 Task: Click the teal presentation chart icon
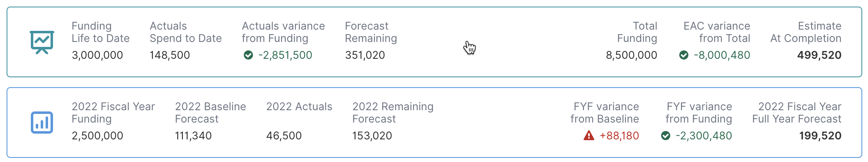click(42, 42)
